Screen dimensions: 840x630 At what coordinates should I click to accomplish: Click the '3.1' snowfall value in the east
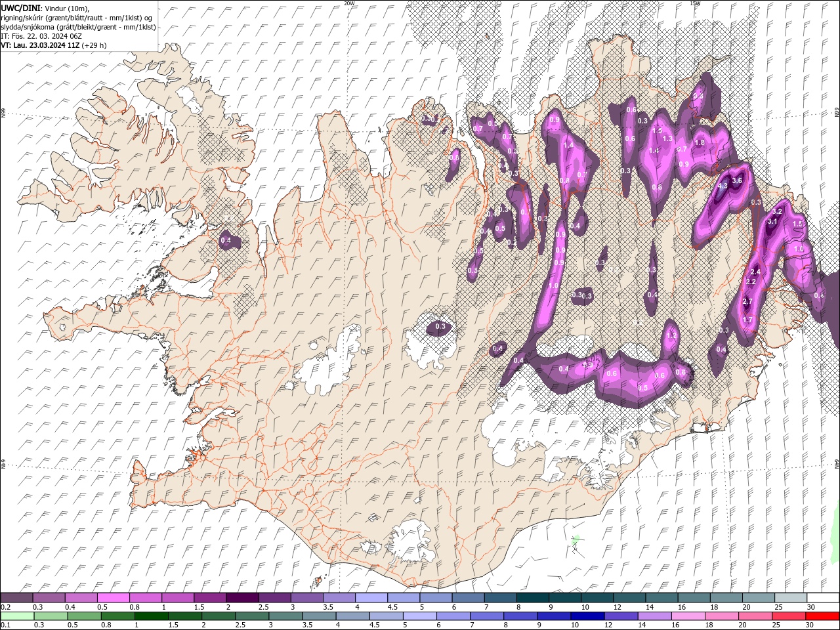(772, 222)
